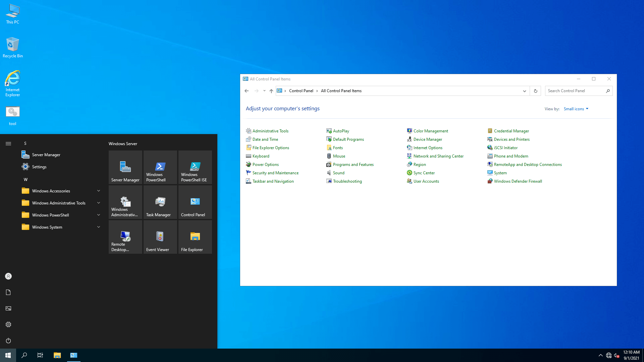Launch Task Manager from Start tiles
This screenshot has height=362, width=644.
[160, 202]
